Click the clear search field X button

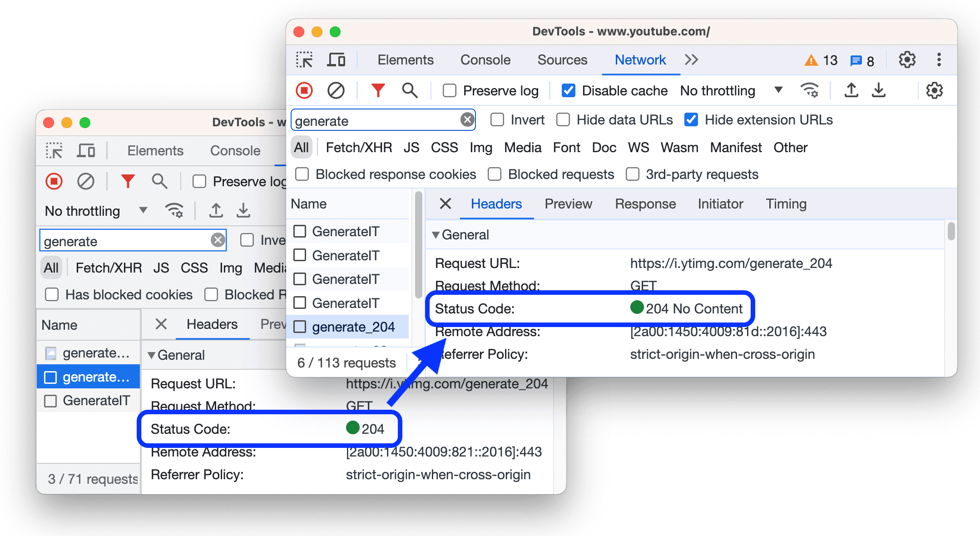[x=468, y=121]
